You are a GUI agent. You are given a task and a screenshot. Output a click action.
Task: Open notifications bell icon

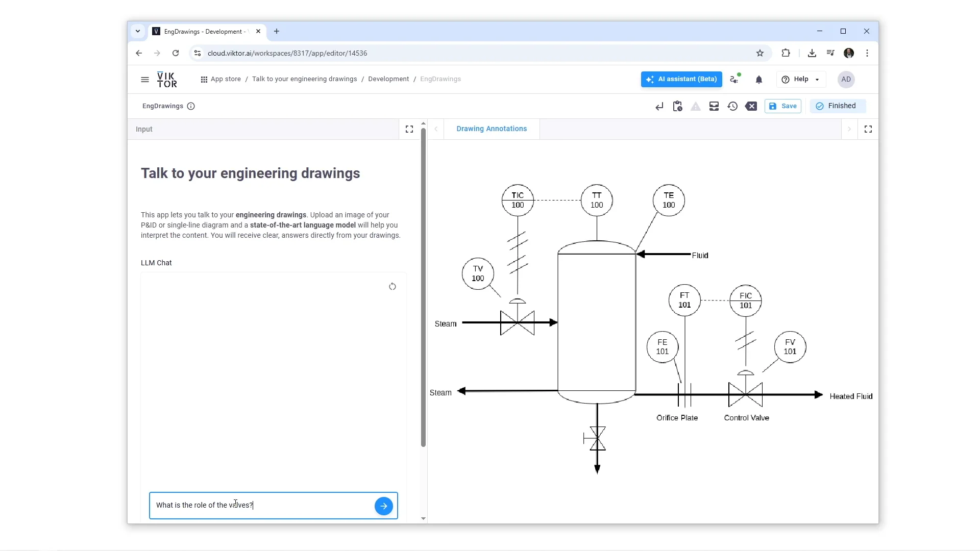[759, 80]
